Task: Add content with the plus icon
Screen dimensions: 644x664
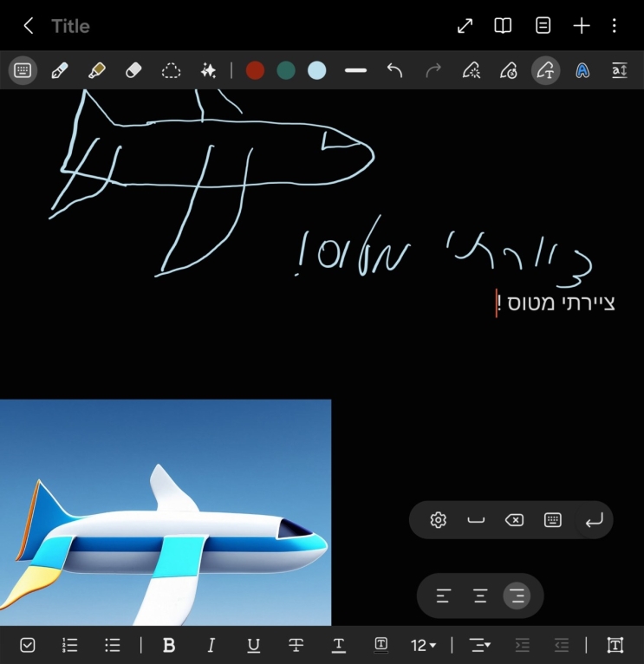Action: click(x=582, y=26)
